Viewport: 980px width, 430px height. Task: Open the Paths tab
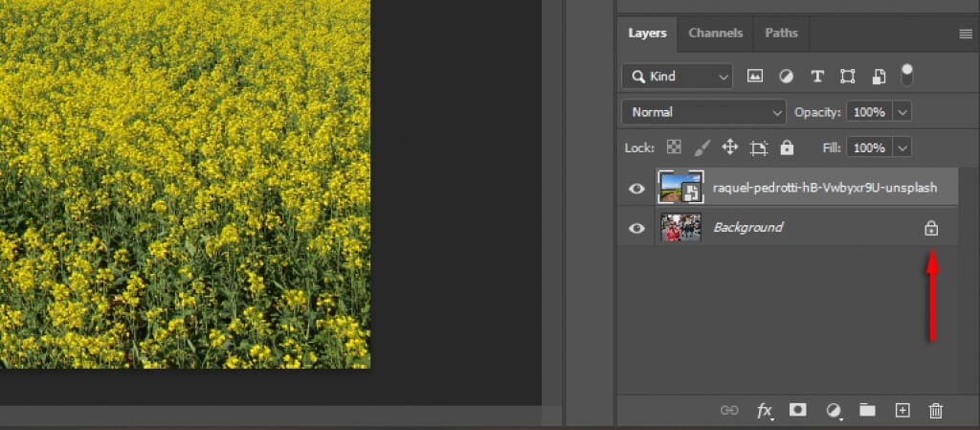(x=781, y=33)
